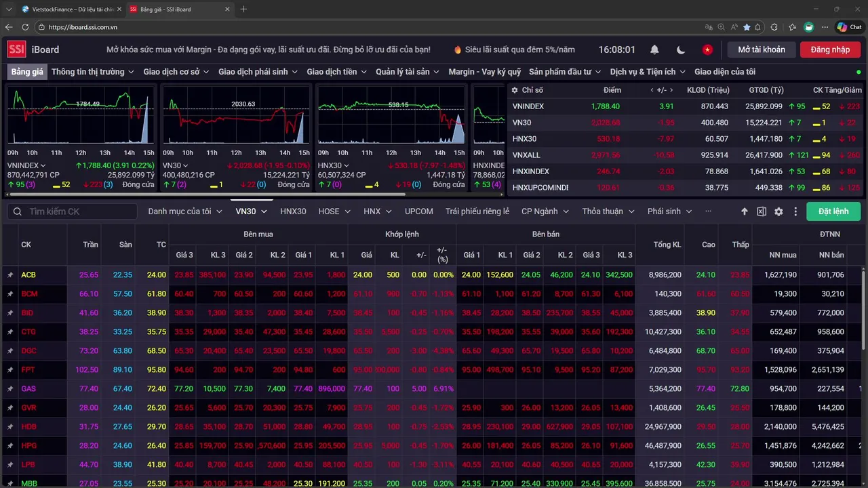Viewport: 868px width, 488px height.
Task: Open the CP Ngành dropdown
Action: [545, 211]
